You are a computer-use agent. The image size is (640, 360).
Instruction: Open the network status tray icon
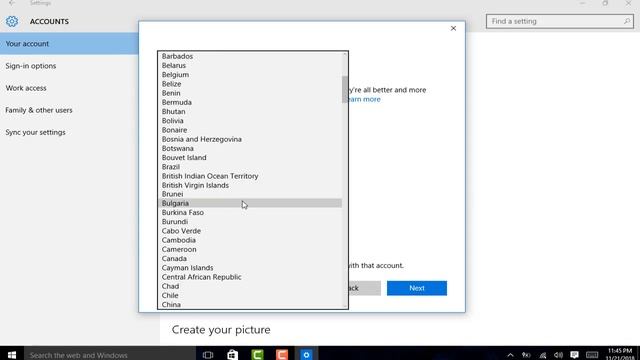[x=542, y=355]
